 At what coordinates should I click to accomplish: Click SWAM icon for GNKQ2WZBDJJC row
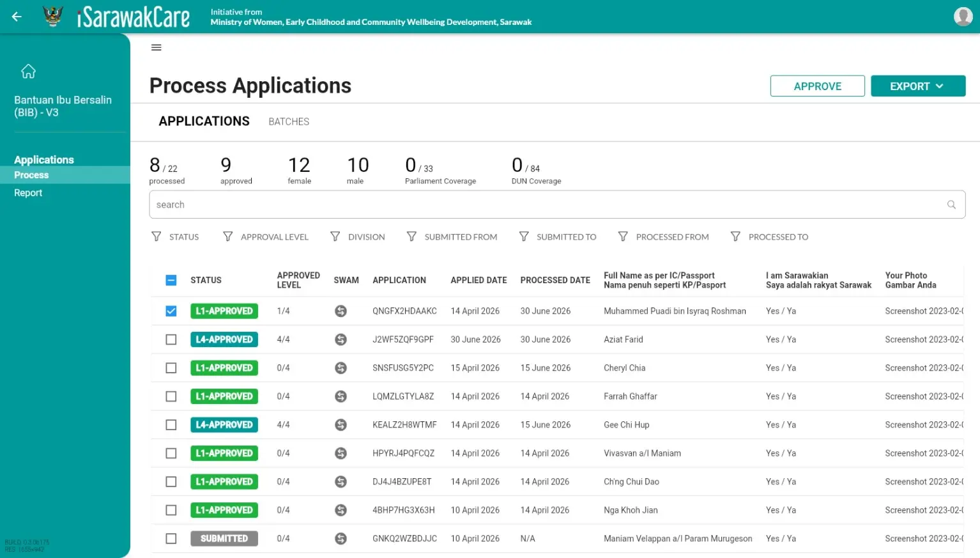tap(341, 539)
